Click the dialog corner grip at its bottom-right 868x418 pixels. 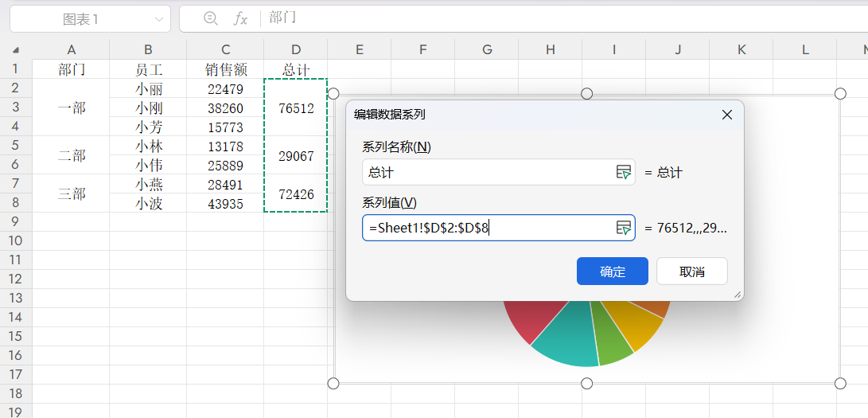pos(737,295)
